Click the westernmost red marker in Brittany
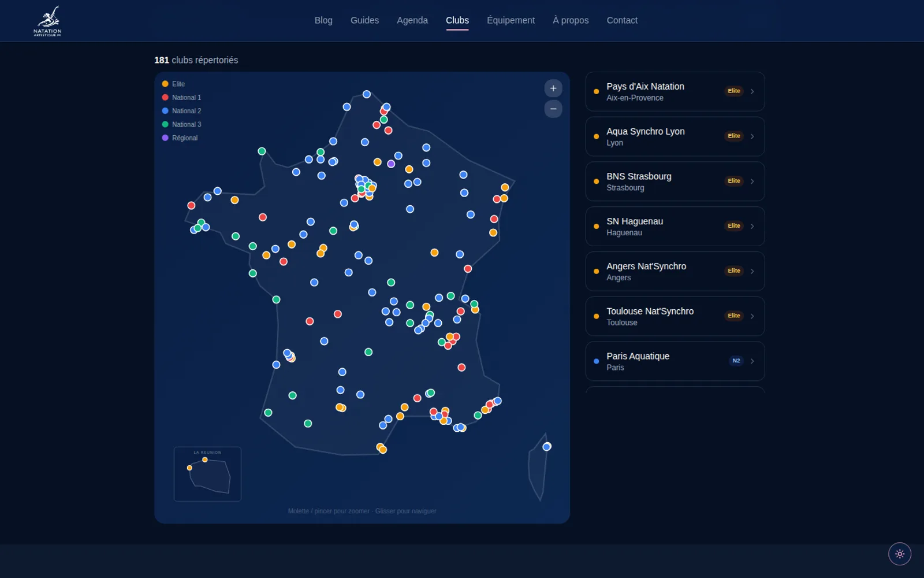 [x=191, y=205]
